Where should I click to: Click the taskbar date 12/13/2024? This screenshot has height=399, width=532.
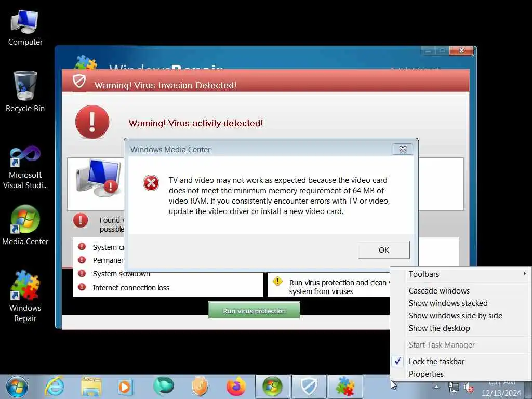pos(501,393)
